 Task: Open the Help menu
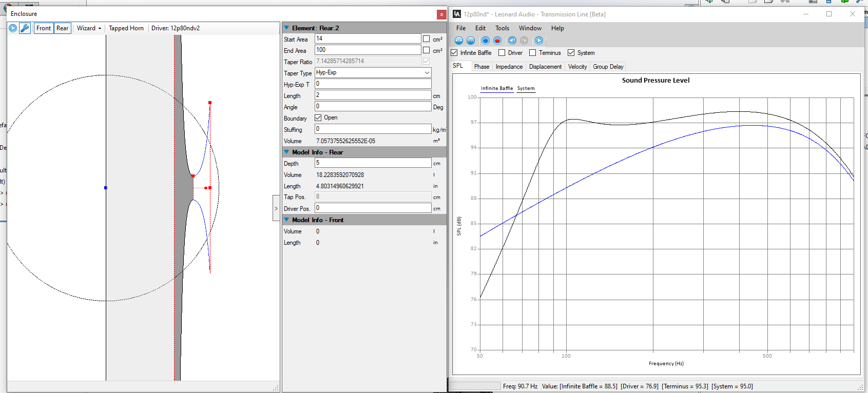tap(557, 28)
